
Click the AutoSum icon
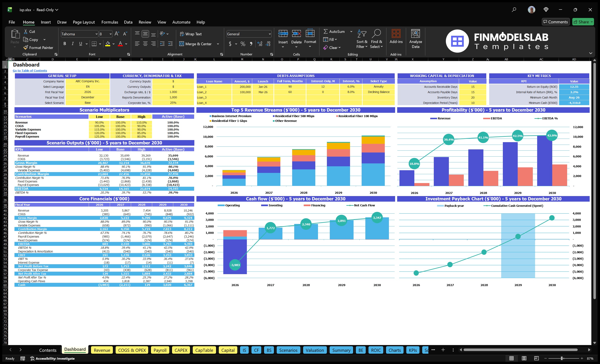(x=326, y=31)
